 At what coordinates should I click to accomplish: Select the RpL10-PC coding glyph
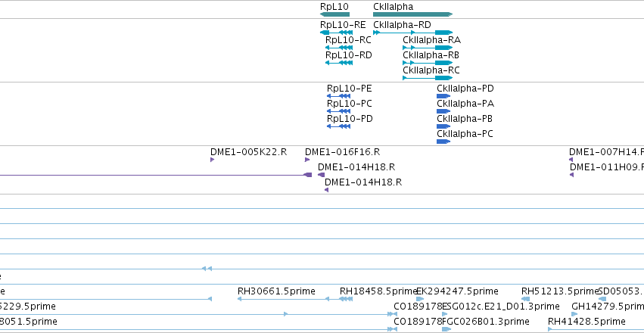pos(338,111)
